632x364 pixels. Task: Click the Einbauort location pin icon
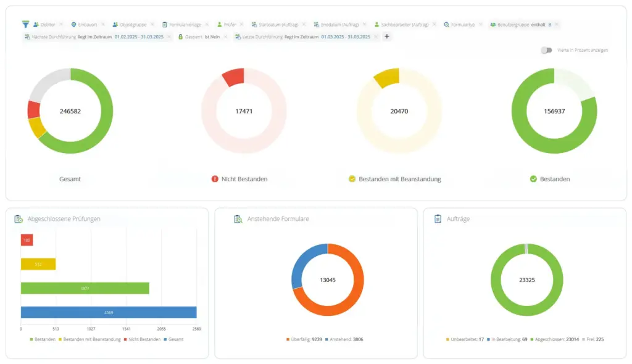74,25
